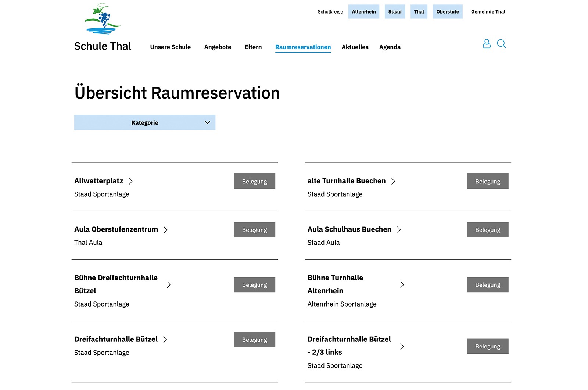
Task: Select the Angebote navigation item
Action: click(218, 47)
